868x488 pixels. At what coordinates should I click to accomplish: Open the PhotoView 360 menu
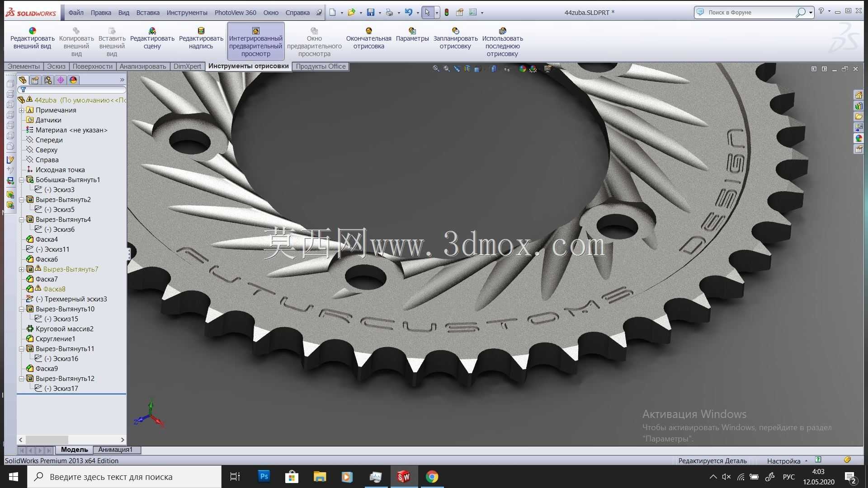click(235, 13)
